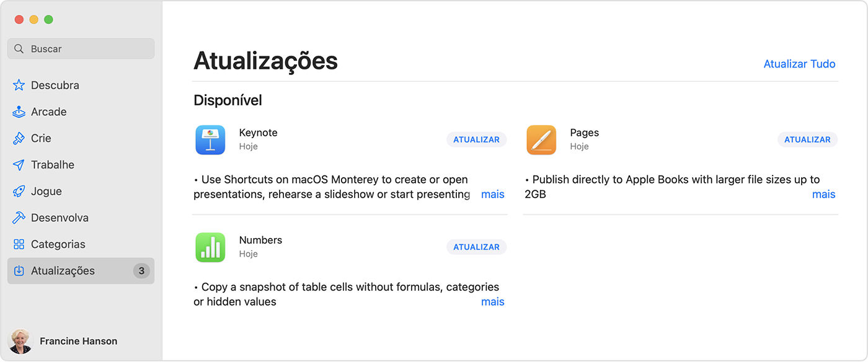868x362 pixels.
Task: Update the Numbers app
Action: click(x=476, y=247)
